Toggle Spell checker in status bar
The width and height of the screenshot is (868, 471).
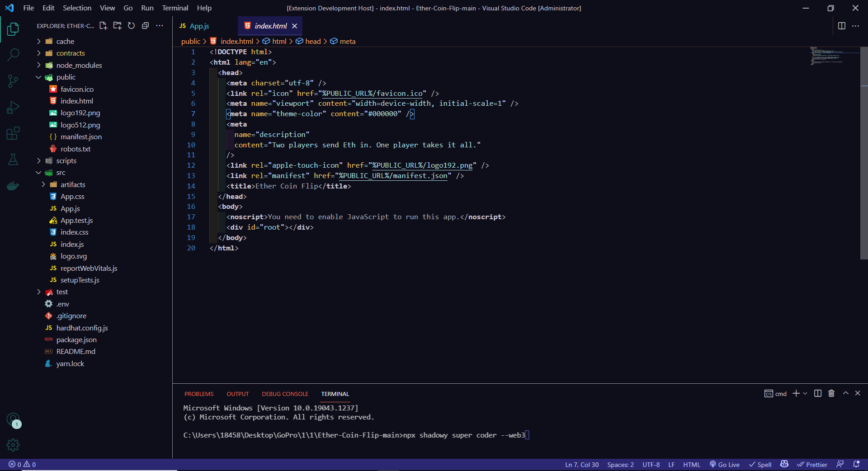point(760,465)
